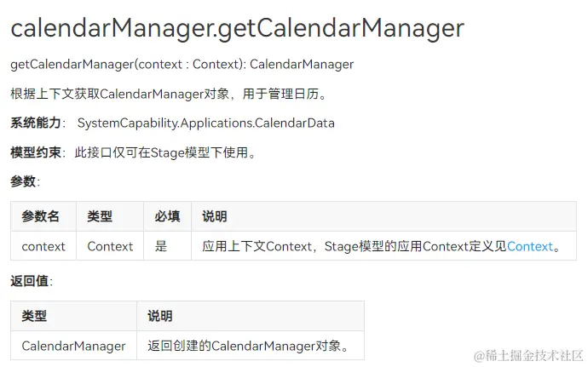Click the description sentence about 管理日历

pyautogui.click(x=168, y=94)
